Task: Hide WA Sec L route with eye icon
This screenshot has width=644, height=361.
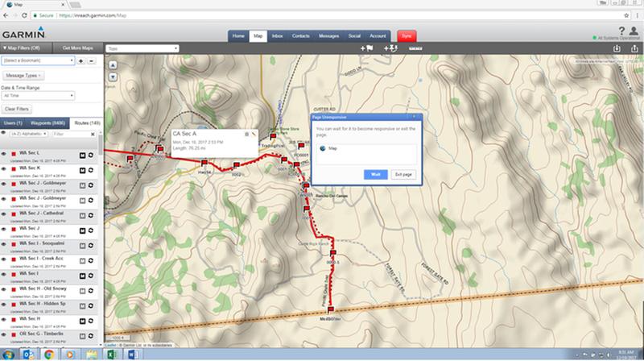Action: pos(4,153)
